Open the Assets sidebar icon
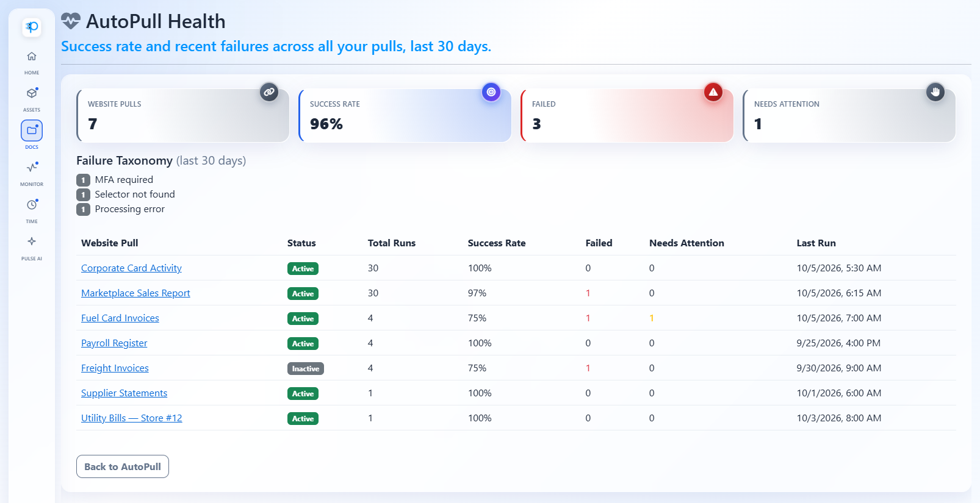 point(32,93)
